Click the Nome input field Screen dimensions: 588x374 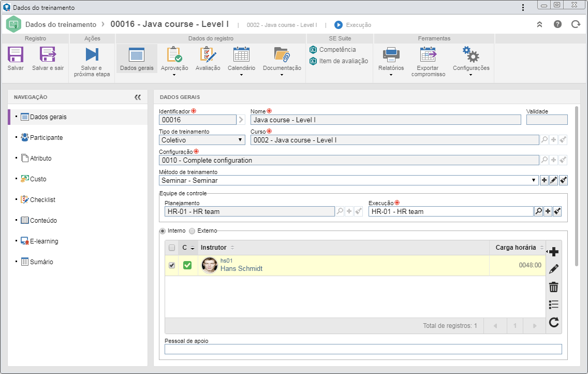386,120
